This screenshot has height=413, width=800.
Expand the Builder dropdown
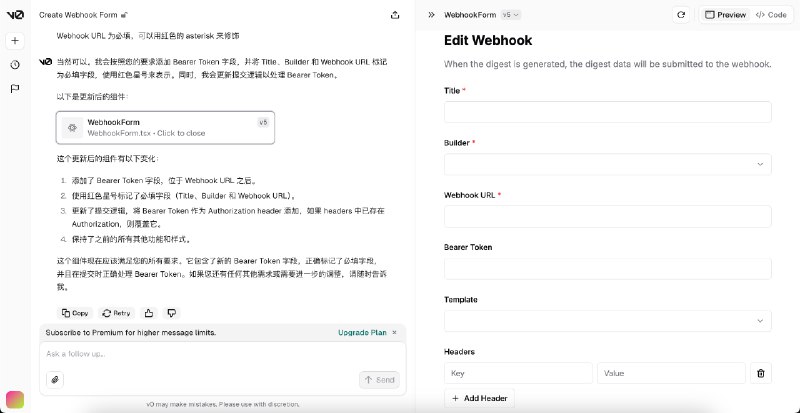tap(608, 164)
